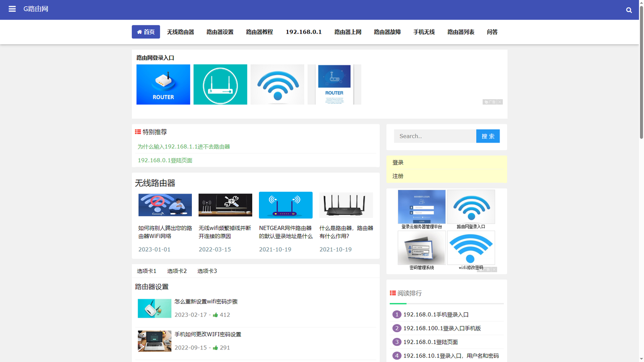Image resolution: width=644 pixels, height=362 pixels.
Task: Switch to 选项卡3 tab
Action: (x=207, y=271)
